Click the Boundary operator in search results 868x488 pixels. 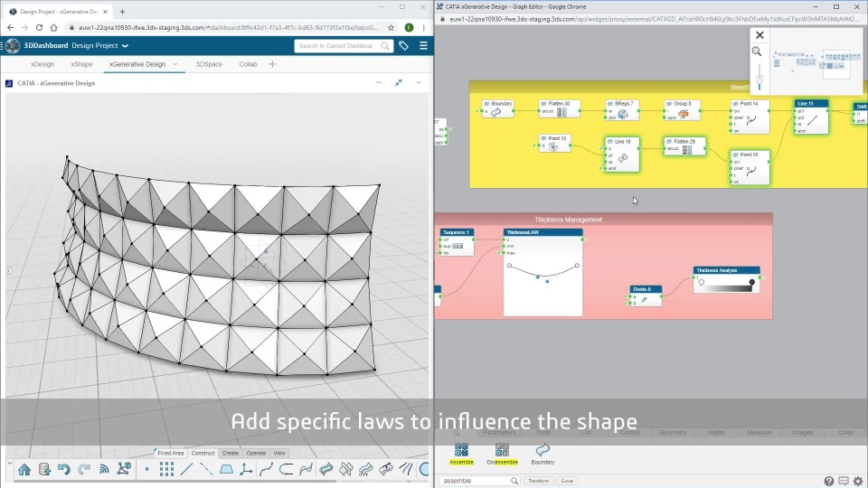click(542, 454)
